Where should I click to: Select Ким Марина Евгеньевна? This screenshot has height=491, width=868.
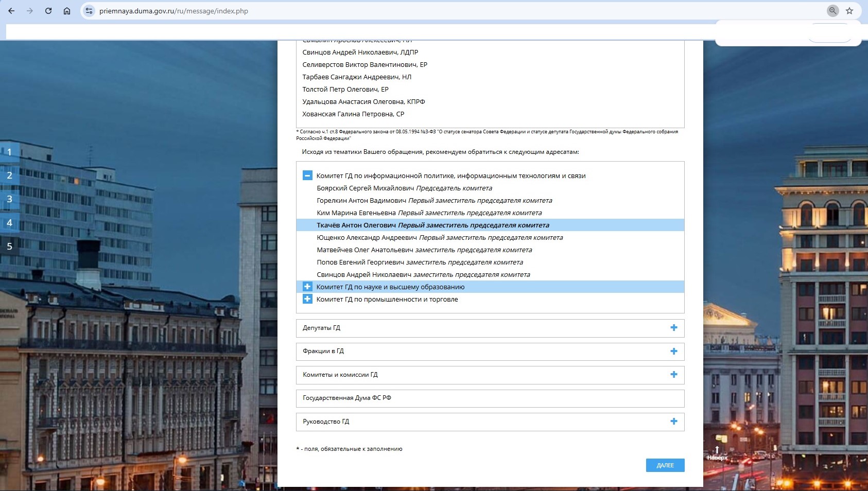point(429,213)
